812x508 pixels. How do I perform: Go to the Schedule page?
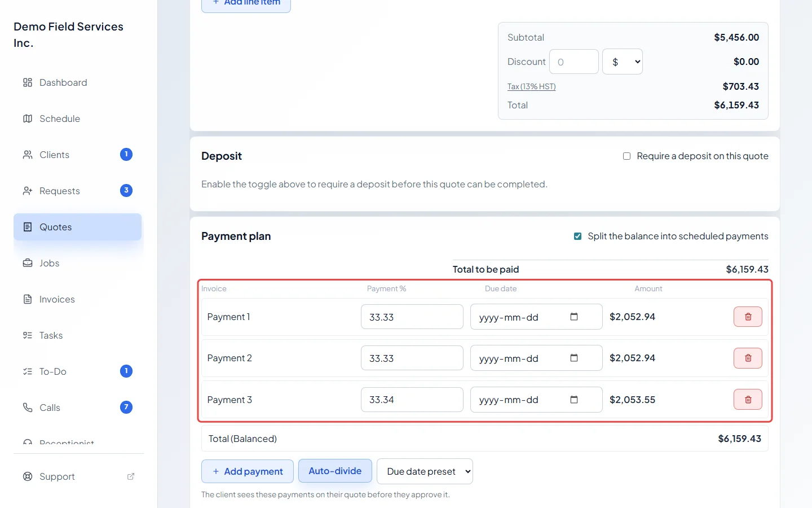click(x=77, y=119)
